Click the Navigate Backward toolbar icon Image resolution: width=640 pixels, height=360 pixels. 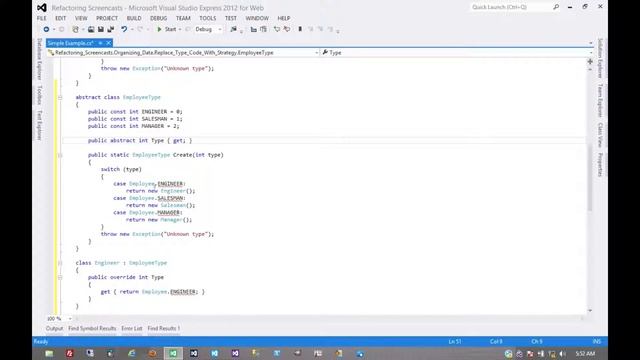(x=46, y=29)
